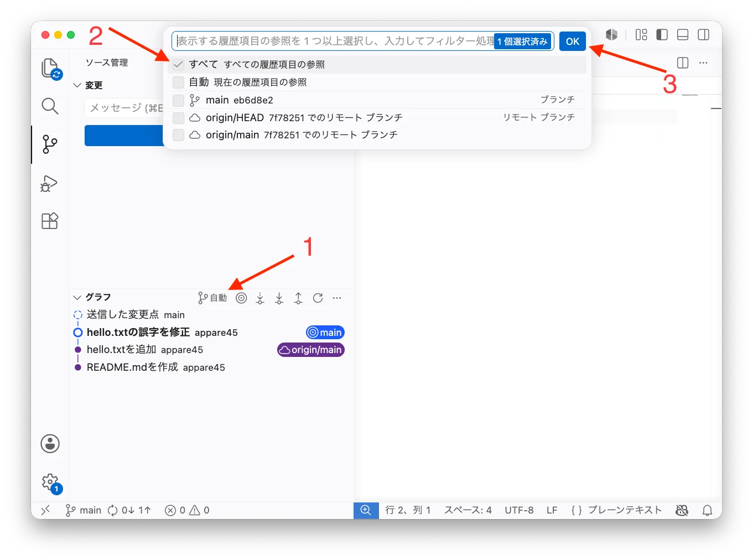Check the main eb6d8e2 branch checkbox

178,100
